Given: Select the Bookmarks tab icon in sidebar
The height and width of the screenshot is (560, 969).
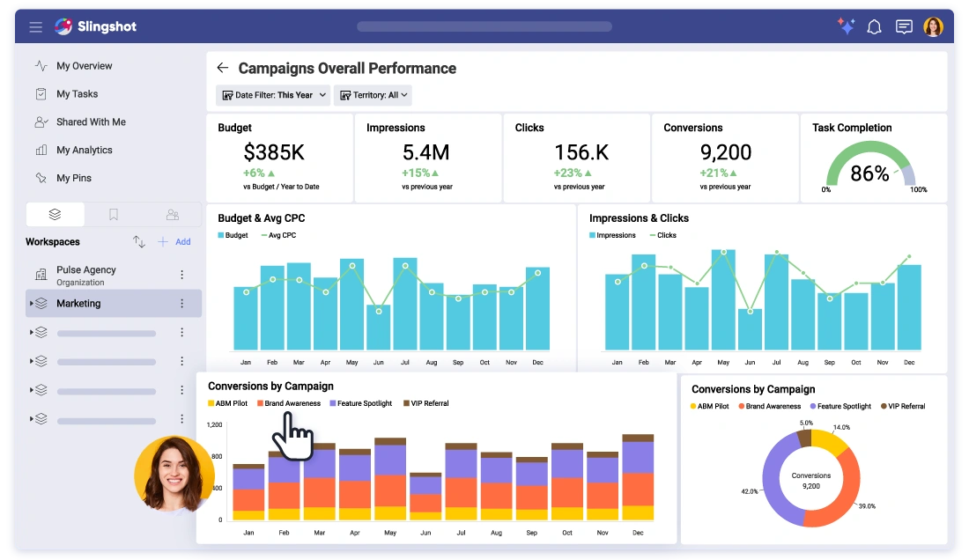Looking at the screenshot, I should 114,214.
